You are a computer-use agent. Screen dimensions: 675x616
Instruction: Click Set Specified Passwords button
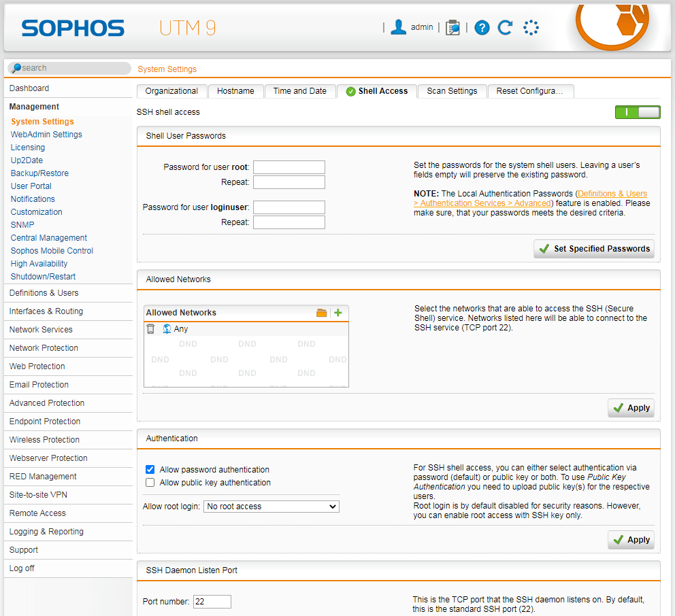click(593, 249)
